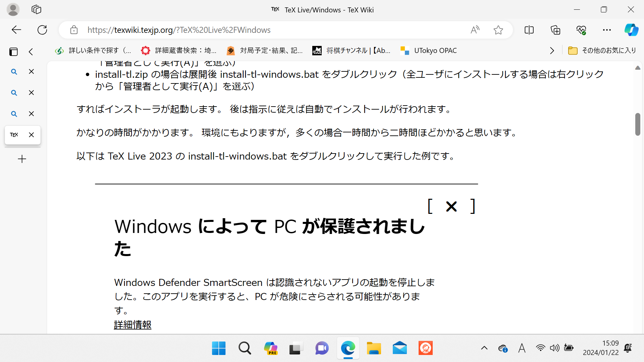Open the 詳しい条件で探す bookmark

(93, 50)
